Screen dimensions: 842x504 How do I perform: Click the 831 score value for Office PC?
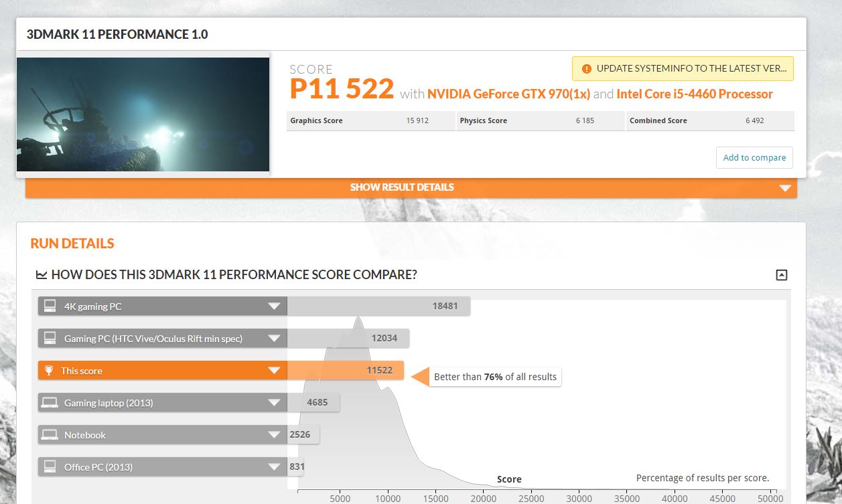coord(297,467)
